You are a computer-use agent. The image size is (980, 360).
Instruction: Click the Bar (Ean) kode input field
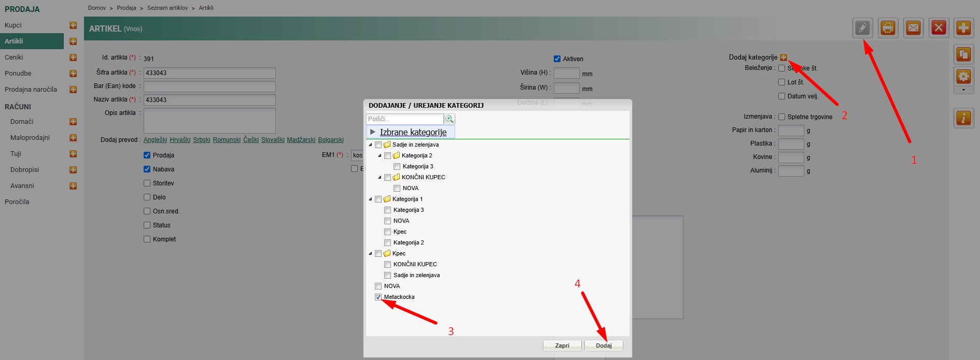[x=209, y=87]
